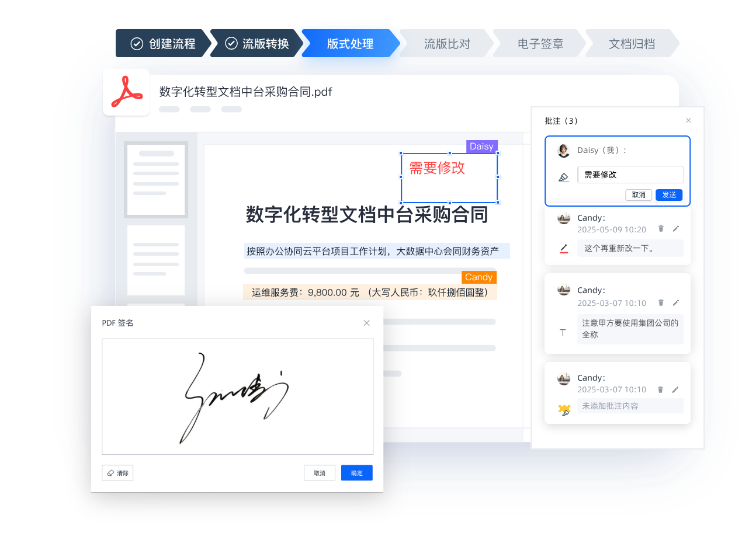The height and width of the screenshot is (533, 756).
Task: Click the highlighter icon in Daisy's comment
Action: [563, 177]
